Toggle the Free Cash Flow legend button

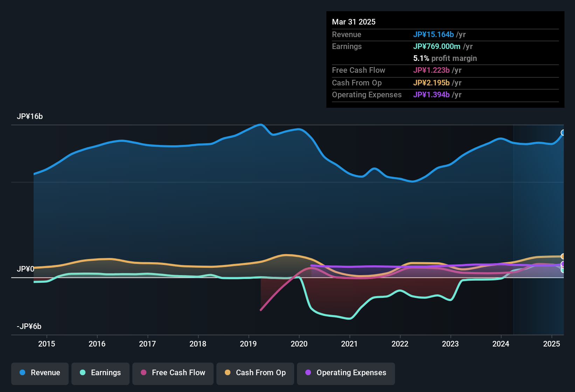[173, 373]
